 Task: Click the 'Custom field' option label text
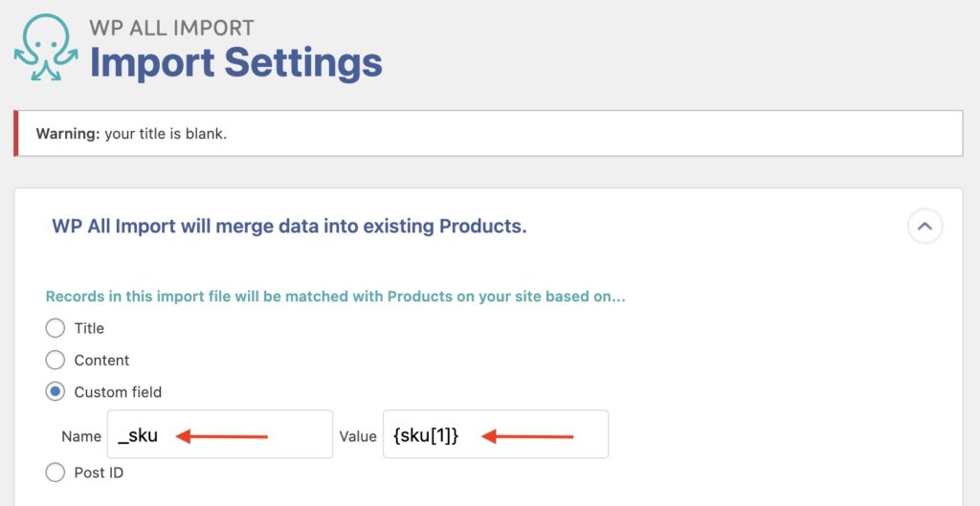point(118,392)
